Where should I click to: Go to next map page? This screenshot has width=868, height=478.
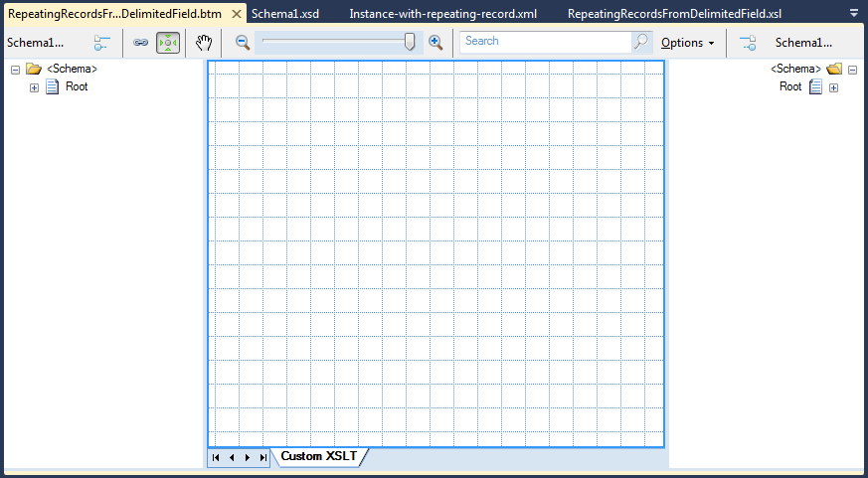click(x=248, y=457)
